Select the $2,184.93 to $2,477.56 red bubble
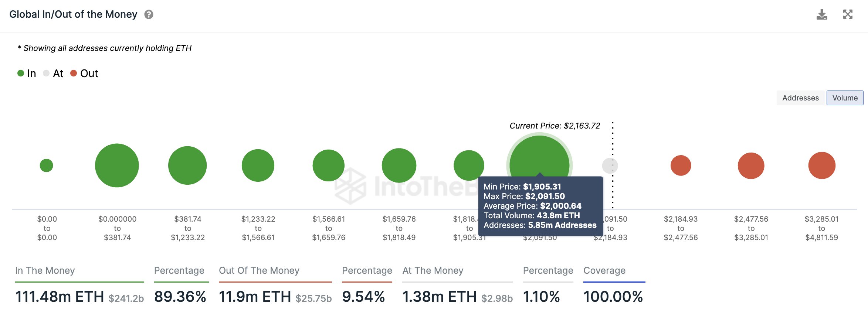 coord(681,165)
